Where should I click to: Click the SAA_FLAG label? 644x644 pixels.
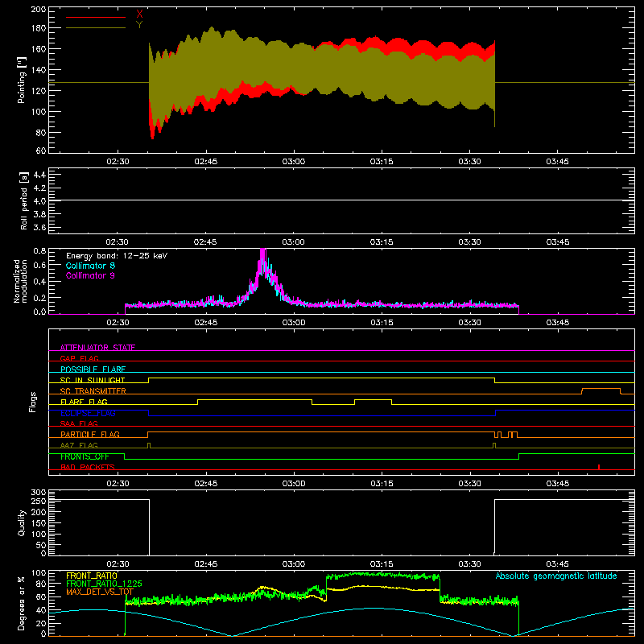click(79, 423)
